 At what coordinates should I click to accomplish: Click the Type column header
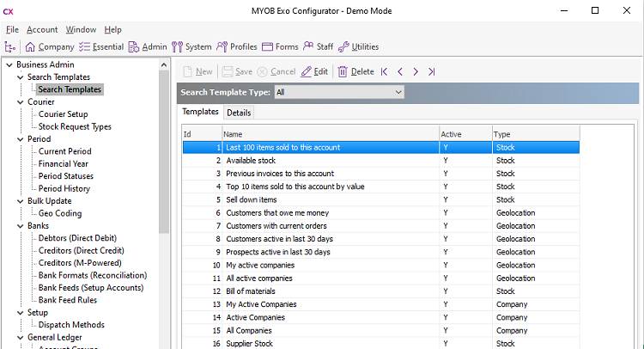point(536,134)
